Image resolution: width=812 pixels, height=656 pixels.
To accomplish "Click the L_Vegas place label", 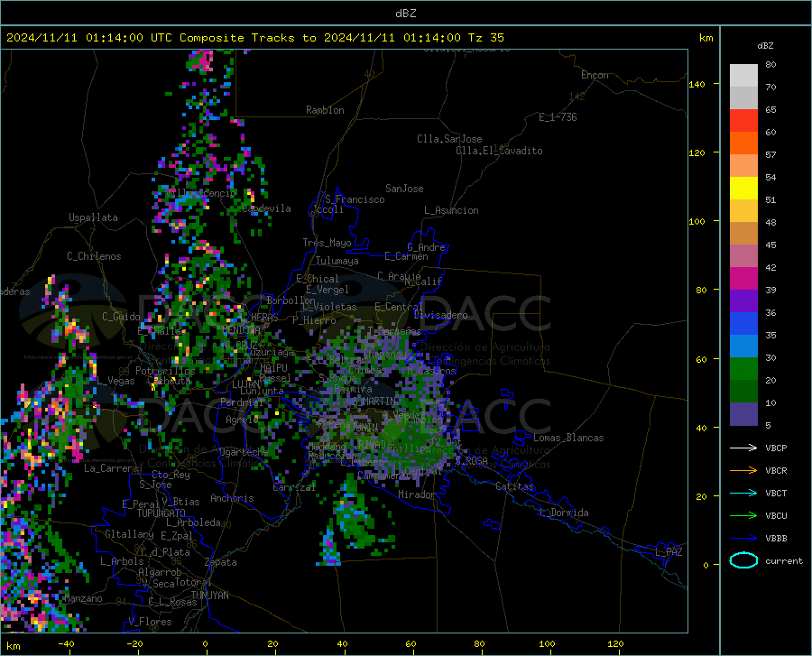I will click(115, 381).
